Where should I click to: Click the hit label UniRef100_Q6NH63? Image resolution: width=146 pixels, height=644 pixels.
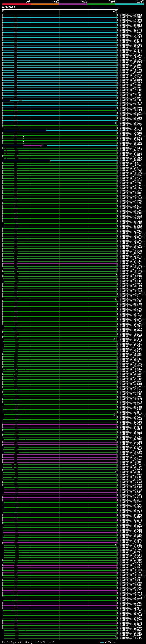click(131, 593)
